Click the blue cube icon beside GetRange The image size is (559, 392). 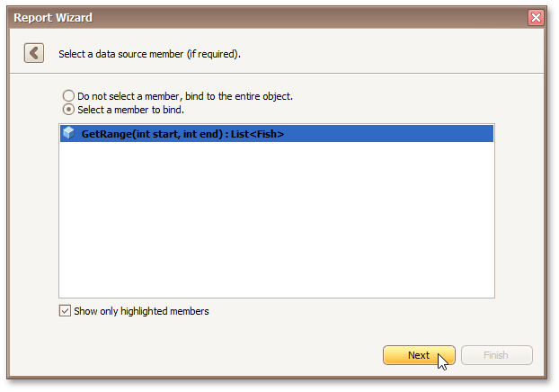[x=68, y=133]
